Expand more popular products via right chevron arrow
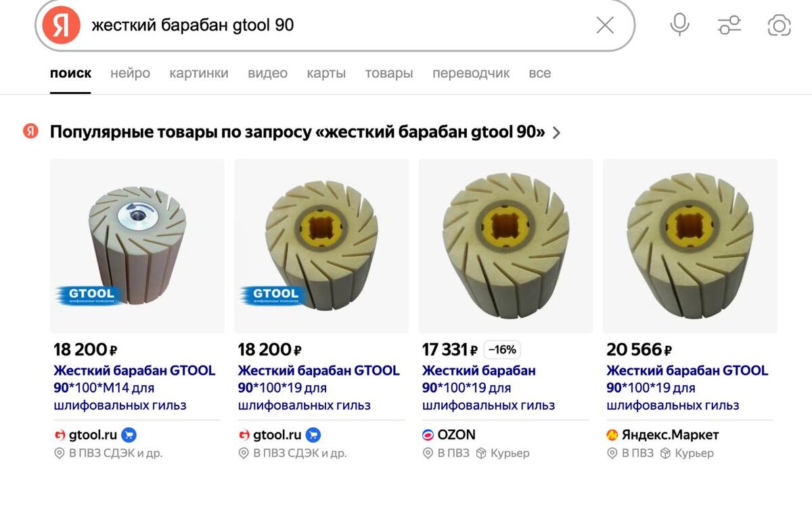This screenshot has height=505, width=812. tap(557, 133)
